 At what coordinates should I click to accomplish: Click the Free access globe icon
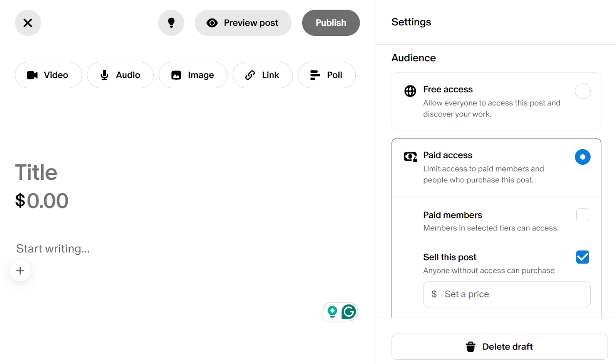[x=410, y=91]
